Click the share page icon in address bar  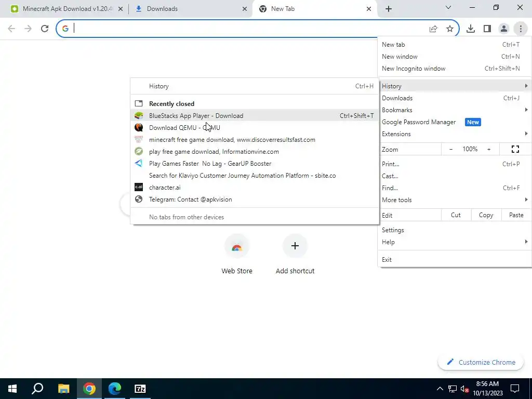click(433, 29)
